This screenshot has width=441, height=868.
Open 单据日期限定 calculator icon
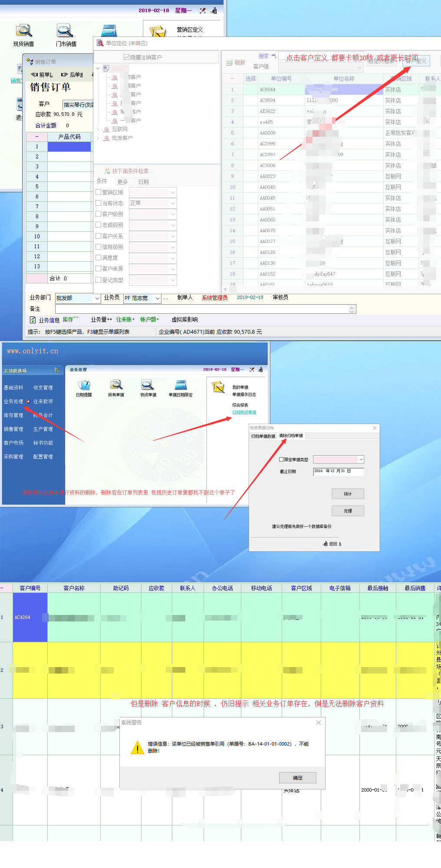click(181, 385)
